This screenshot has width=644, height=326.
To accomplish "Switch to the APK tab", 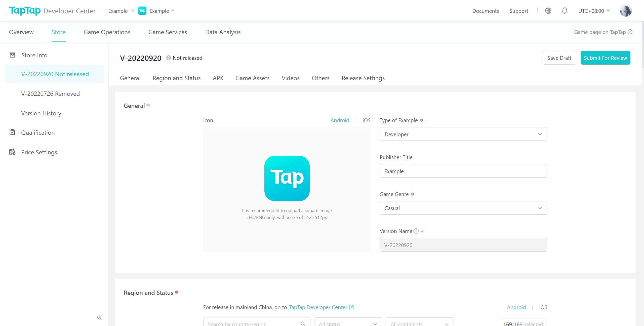I will tap(218, 78).
